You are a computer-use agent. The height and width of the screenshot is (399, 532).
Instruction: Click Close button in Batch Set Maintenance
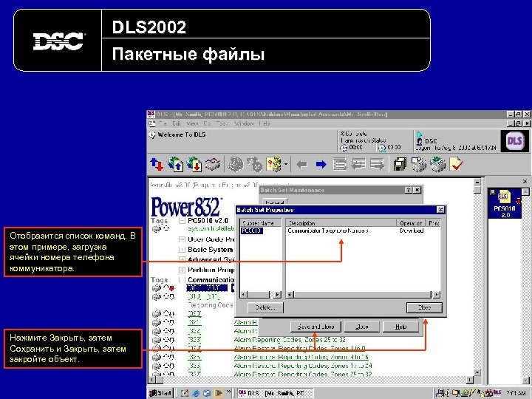tap(361, 327)
